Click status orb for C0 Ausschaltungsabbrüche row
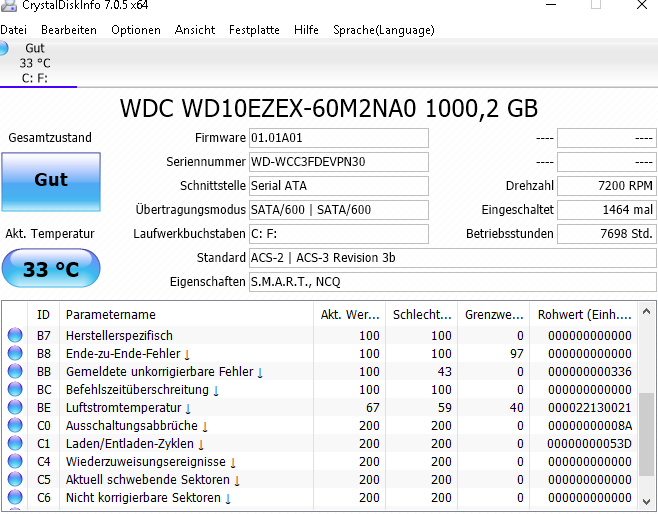658x514 pixels. point(15,425)
